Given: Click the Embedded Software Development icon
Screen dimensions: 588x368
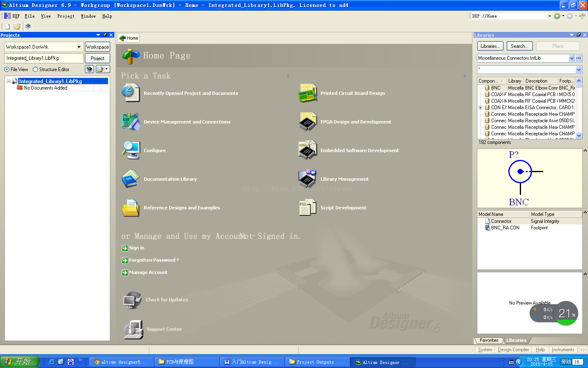Looking at the screenshot, I should [308, 150].
